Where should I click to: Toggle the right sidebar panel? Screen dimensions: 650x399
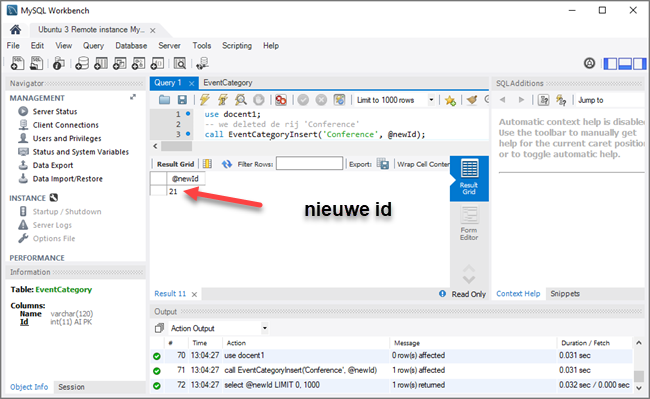(639, 63)
